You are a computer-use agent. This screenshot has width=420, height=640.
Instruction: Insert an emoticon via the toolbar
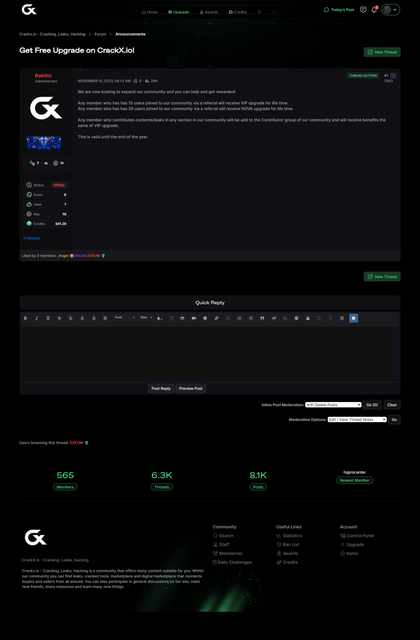point(205,318)
